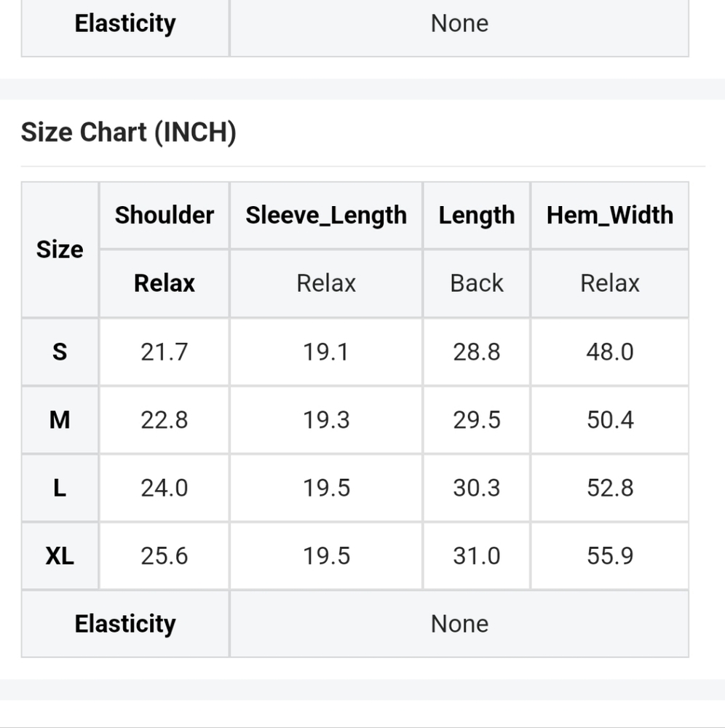The height and width of the screenshot is (728, 725).
Task: Click the Back sub-header under Length
Action: point(477,283)
